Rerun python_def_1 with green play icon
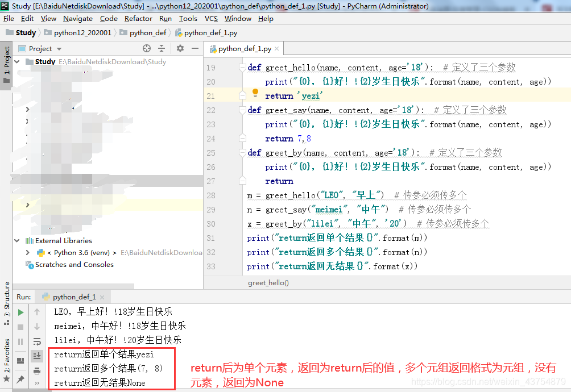This screenshot has height=392, width=571. pos(20,312)
